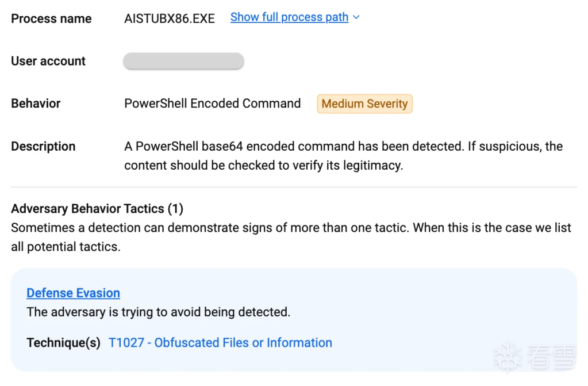This screenshot has width=588, height=386.
Task: Open the Defense Evasion tactic link
Action: pos(73,293)
